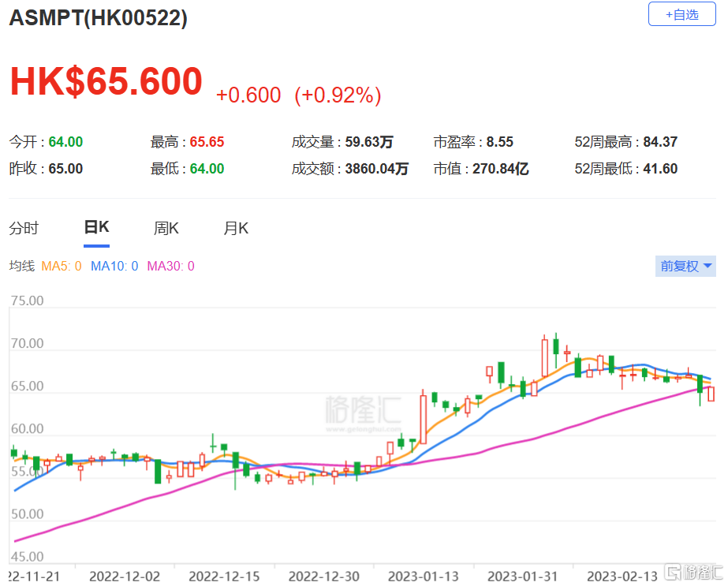Click the 2023-02-13 date axis label
Screen dimensions: 728x586
click(x=622, y=577)
